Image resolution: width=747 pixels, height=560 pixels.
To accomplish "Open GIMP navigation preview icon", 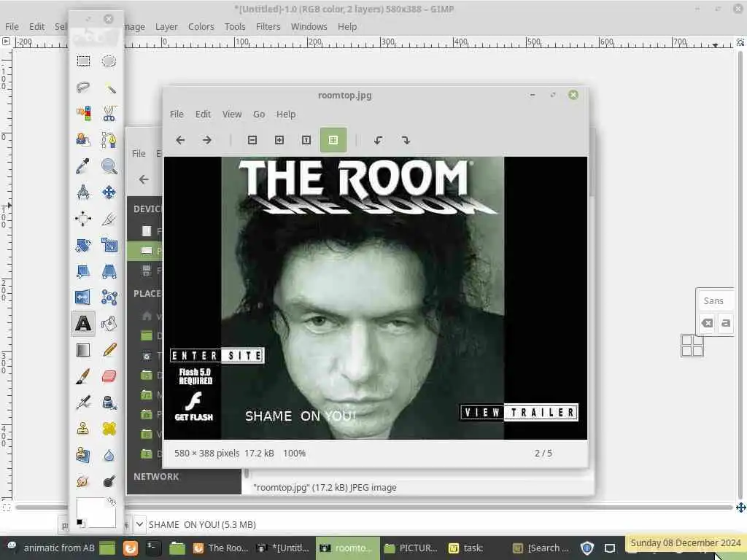I will tap(741, 507).
